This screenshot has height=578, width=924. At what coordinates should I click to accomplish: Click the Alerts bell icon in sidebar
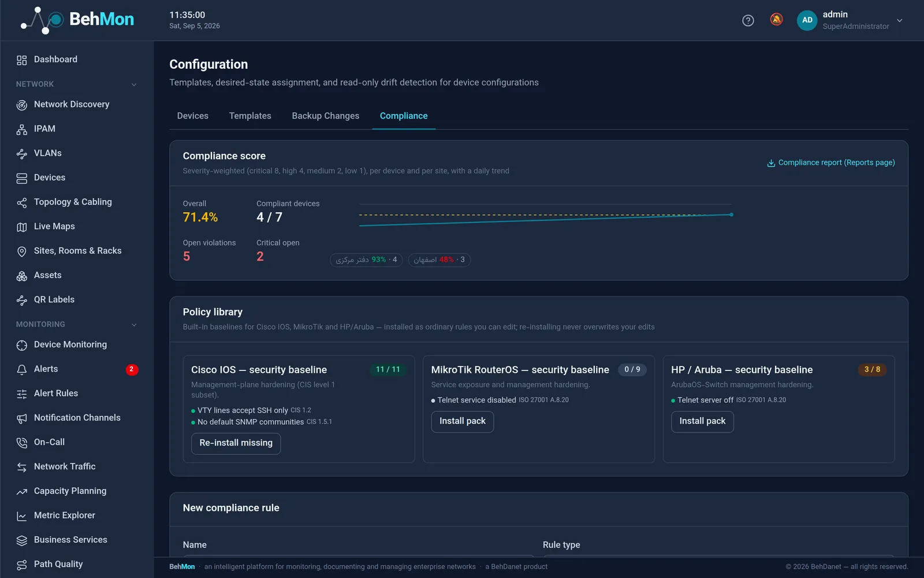tap(22, 370)
